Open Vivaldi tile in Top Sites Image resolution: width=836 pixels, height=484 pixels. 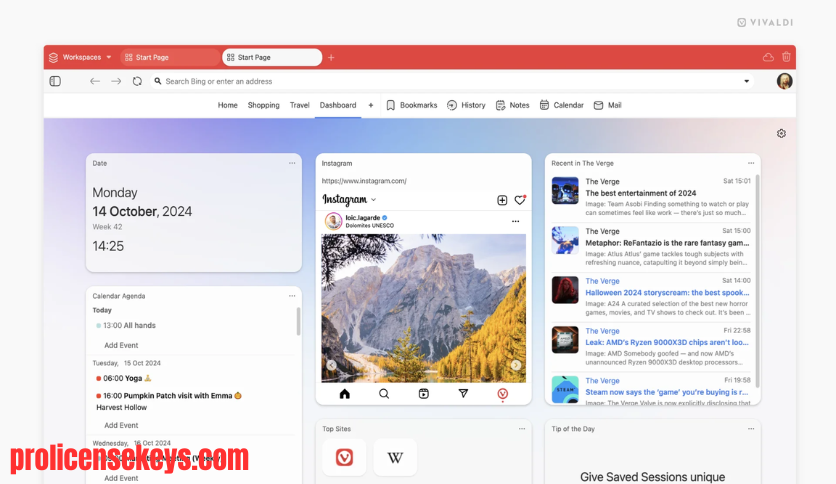(344, 457)
